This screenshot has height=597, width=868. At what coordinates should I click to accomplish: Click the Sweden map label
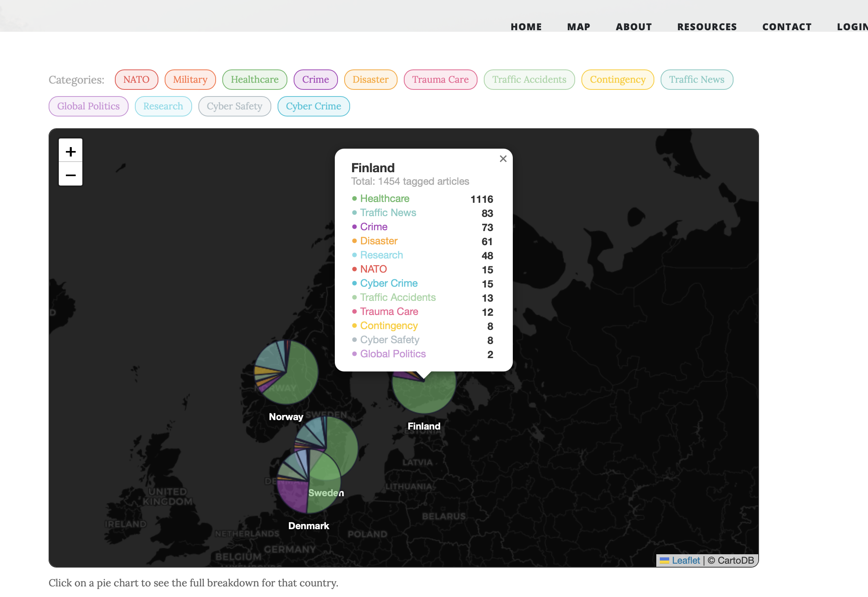click(x=326, y=493)
